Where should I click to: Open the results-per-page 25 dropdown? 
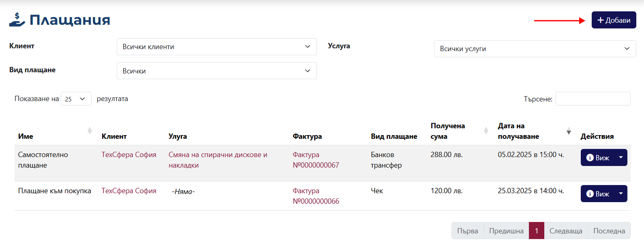click(76, 99)
